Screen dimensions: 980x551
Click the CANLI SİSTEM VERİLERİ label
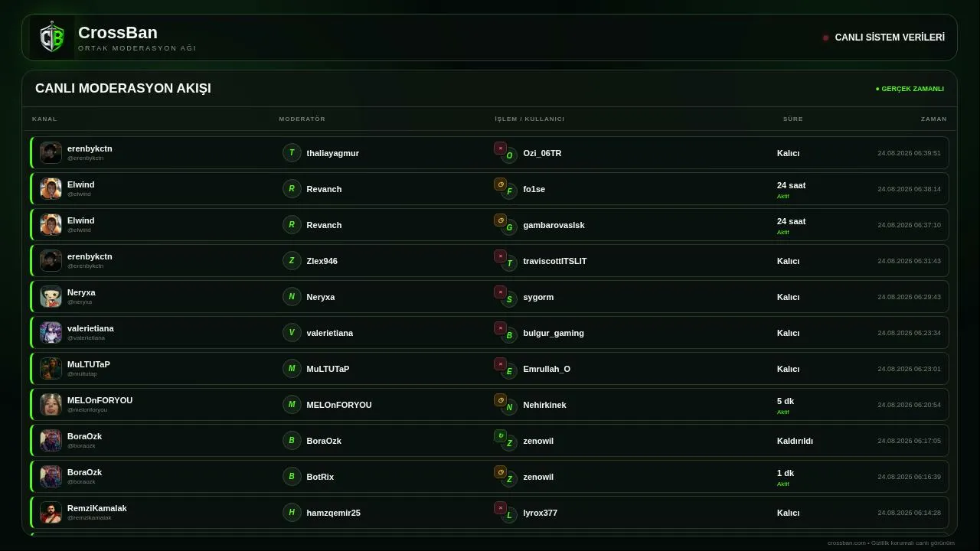(x=890, y=37)
